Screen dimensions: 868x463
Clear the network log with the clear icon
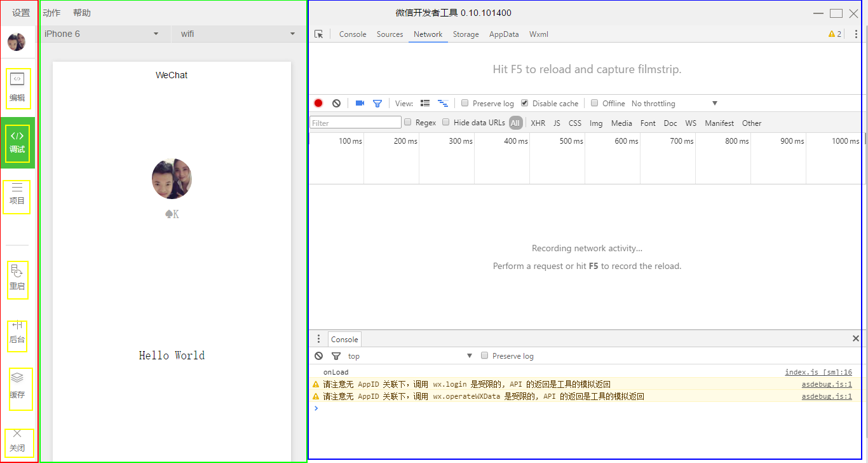pyautogui.click(x=336, y=103)
